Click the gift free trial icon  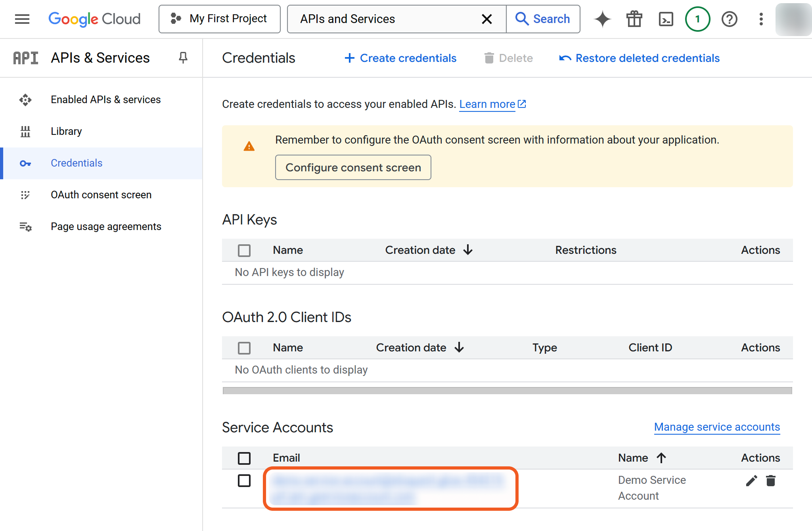(634, 19)
